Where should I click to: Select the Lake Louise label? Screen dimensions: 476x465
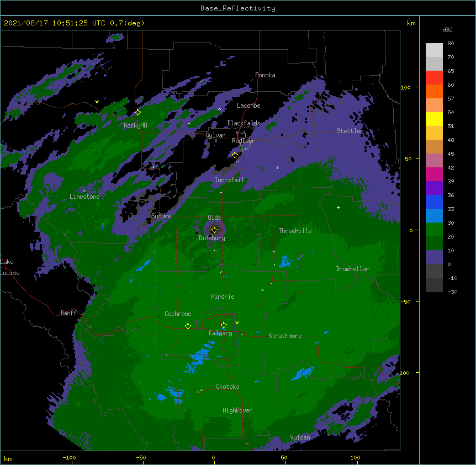click(x=10, y=267)
